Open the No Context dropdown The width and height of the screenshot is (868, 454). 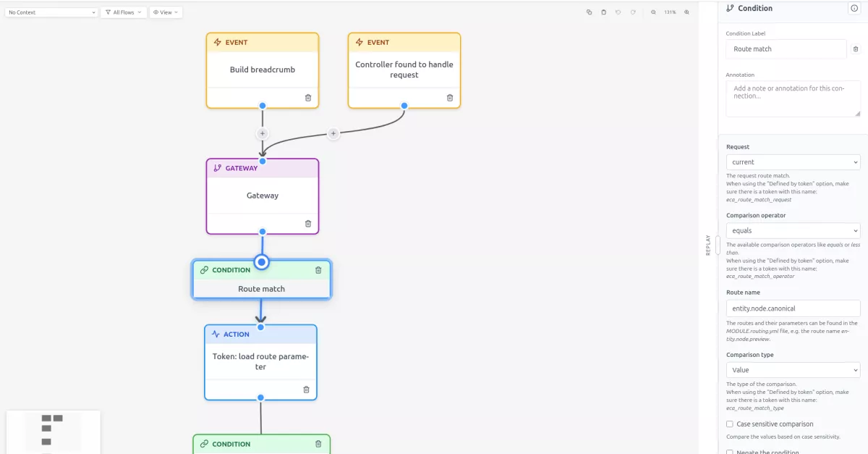[51, 12]
